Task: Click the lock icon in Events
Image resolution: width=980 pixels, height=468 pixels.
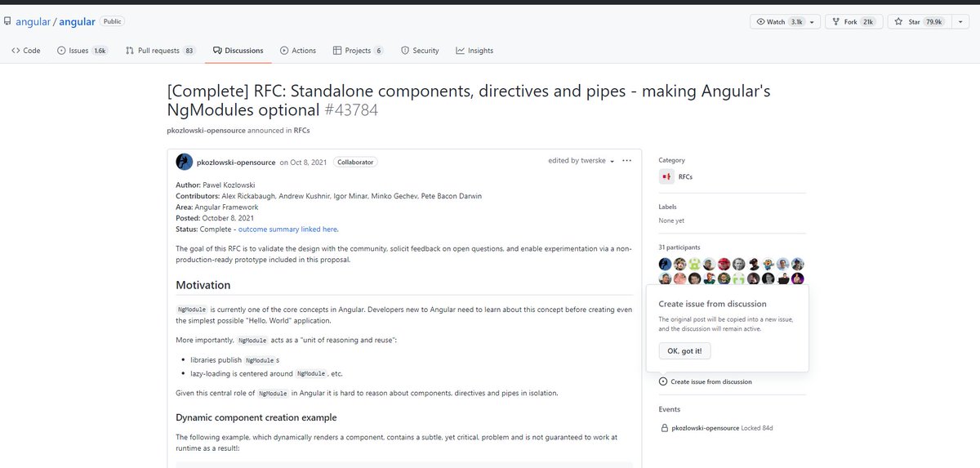Action: [663, 428]
